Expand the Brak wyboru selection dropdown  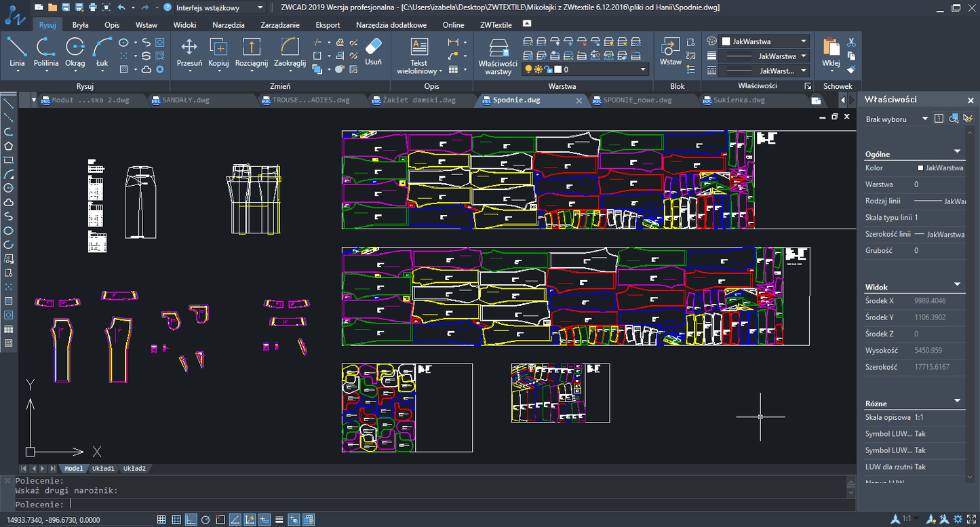pyautogui.click(x=897, y=119)
